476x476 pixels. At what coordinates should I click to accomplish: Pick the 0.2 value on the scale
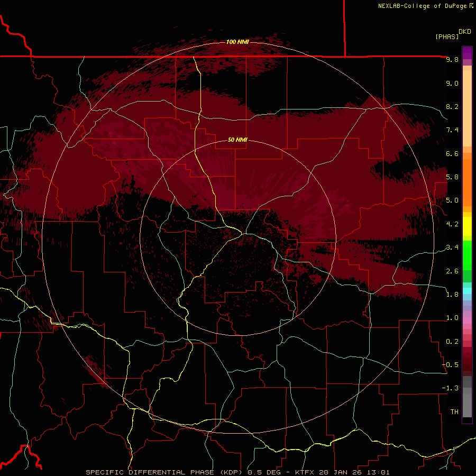pyautogui.click(x=452, y=342)
